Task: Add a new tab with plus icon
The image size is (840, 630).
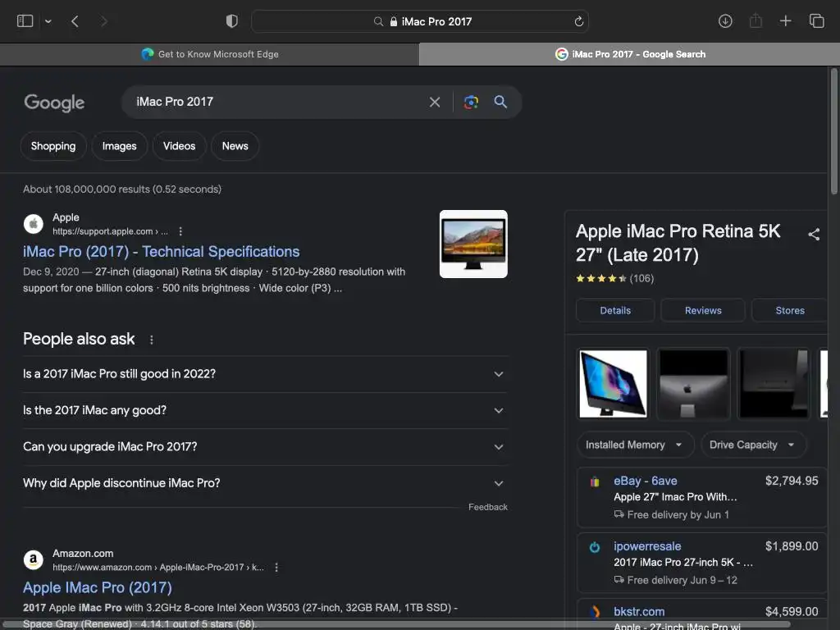Action: [785, 21]
